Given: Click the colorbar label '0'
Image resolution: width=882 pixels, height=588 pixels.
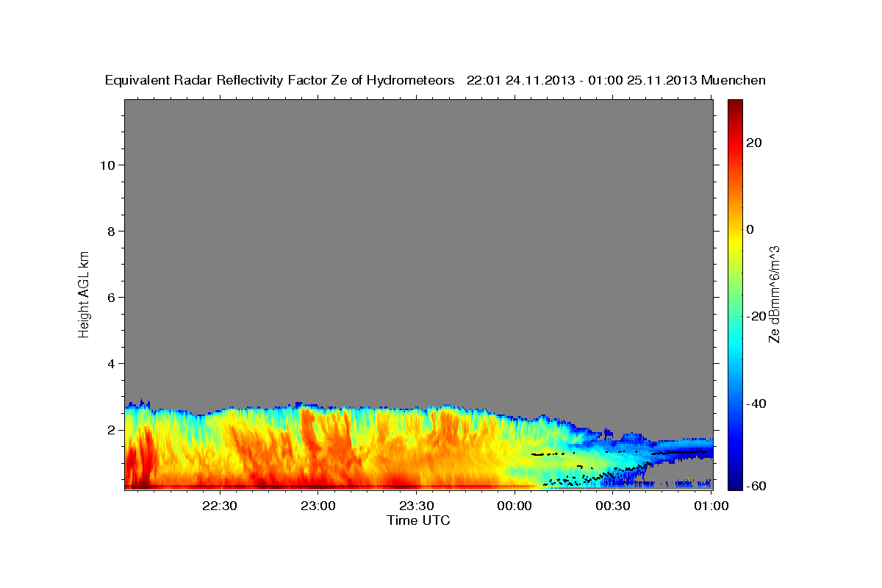Looking at the screenshot, I should [750, 229].
